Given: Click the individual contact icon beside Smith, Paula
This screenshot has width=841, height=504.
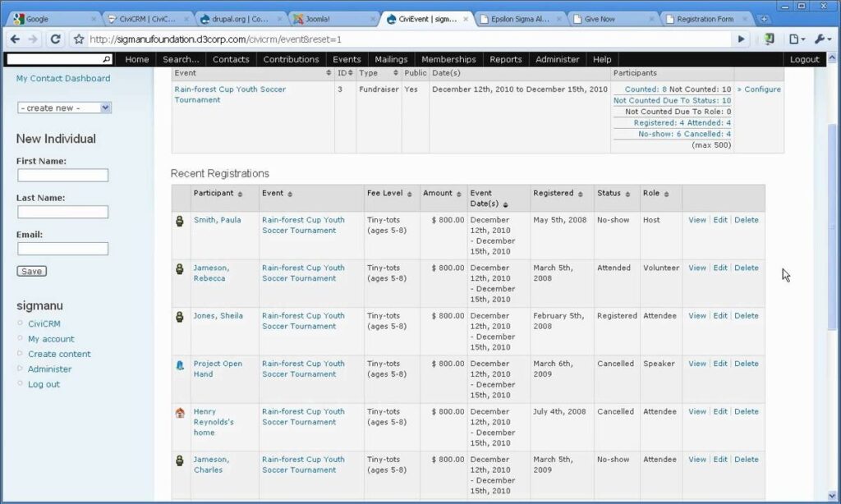Looking at the screenshot, I should [x=180, y=220].
